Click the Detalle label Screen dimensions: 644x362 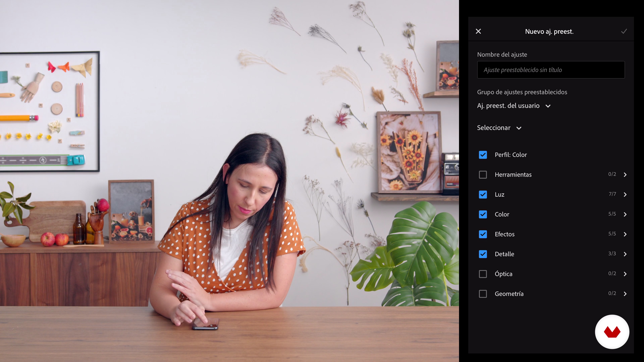coord(504,254)
